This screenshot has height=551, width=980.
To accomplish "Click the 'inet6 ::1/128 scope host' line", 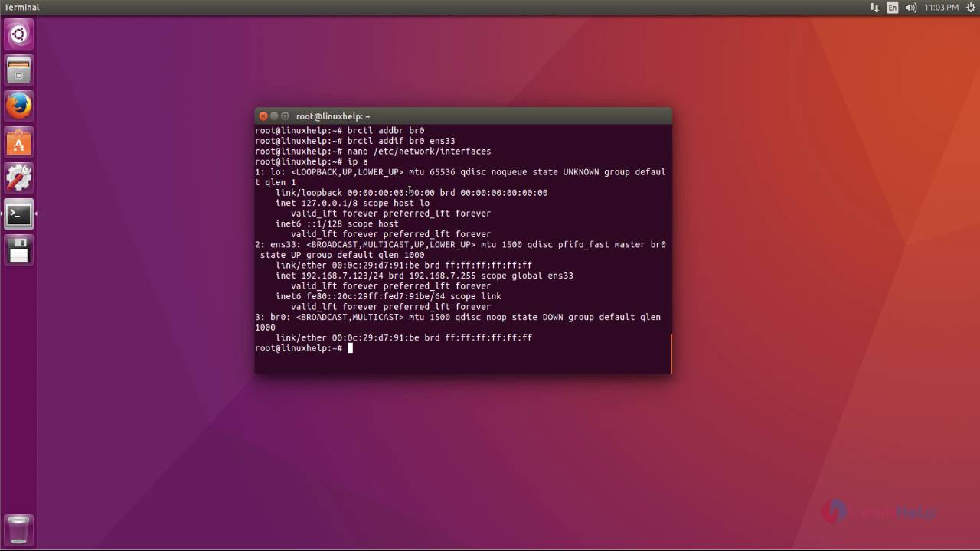I will pos(337,223).
